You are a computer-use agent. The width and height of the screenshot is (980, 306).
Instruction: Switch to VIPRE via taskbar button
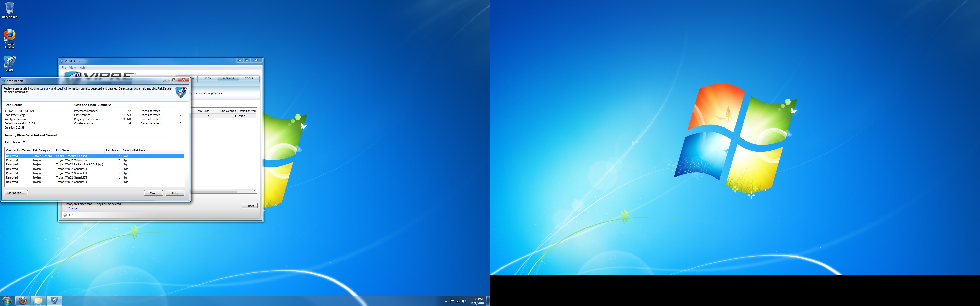pos(54,301)
